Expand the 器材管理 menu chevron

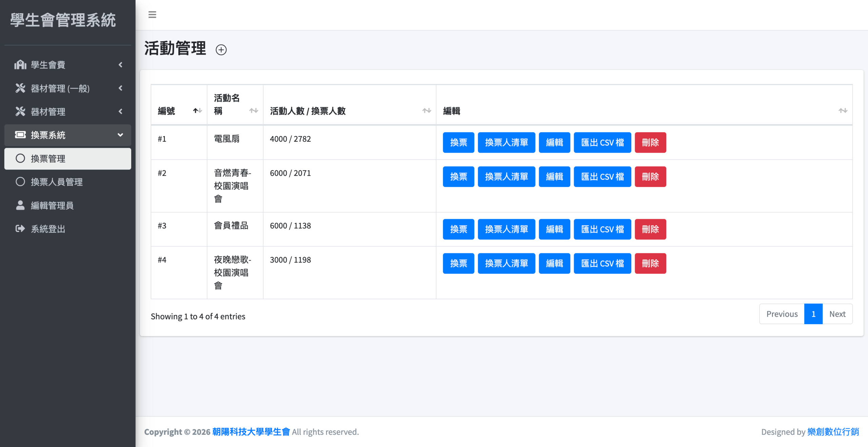(120, 111)
